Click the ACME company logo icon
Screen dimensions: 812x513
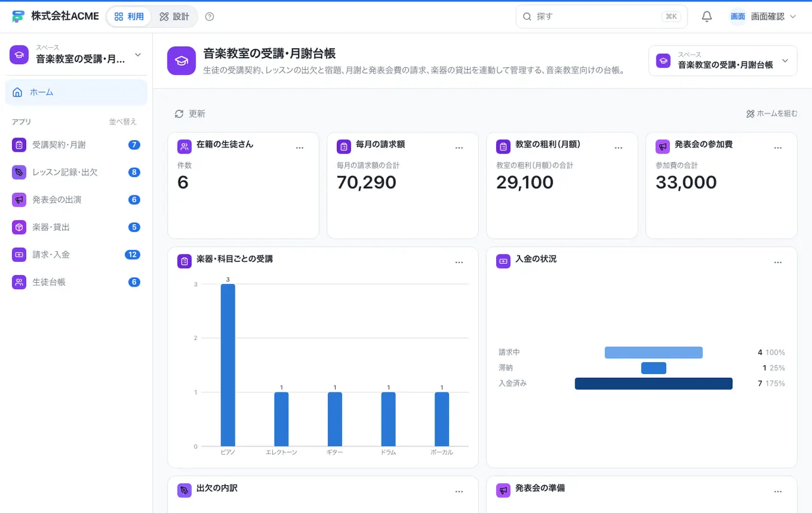click(18, 16)
